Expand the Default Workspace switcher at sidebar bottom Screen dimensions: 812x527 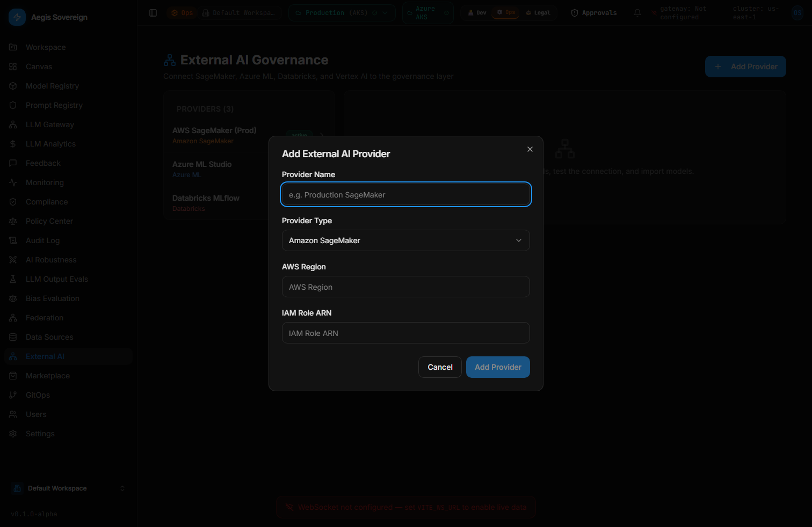[68, 488]
